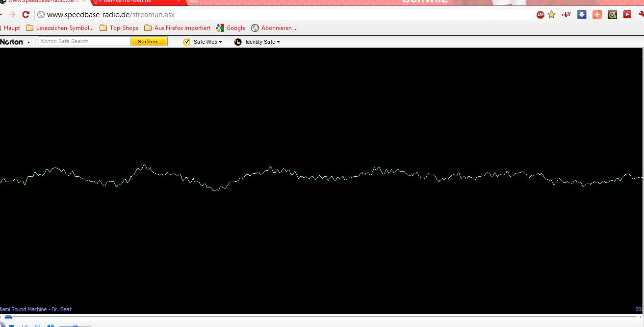Viewport: 644px width, 327px height.
Task: Stop the radio stream playback
Action: 11,326
